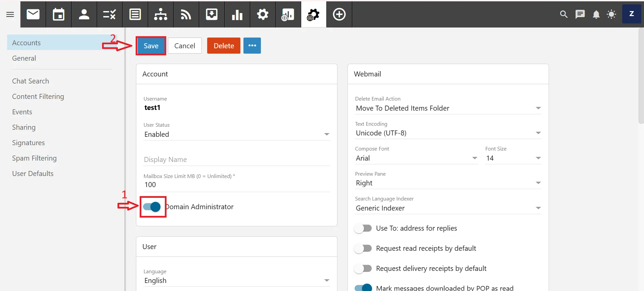644x291 pixels.
Task: Click the Display Name input field
Action: tap(236, 160)
